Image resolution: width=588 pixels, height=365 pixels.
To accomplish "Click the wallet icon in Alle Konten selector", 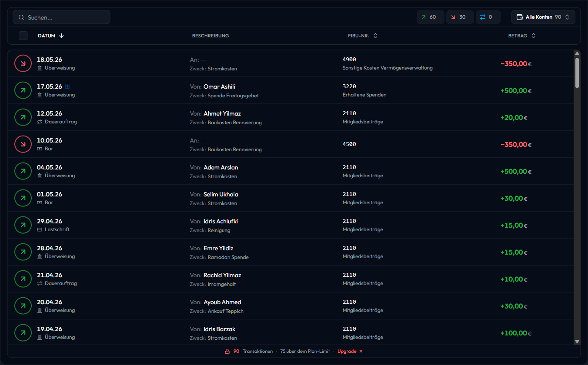I will (519, 17).
